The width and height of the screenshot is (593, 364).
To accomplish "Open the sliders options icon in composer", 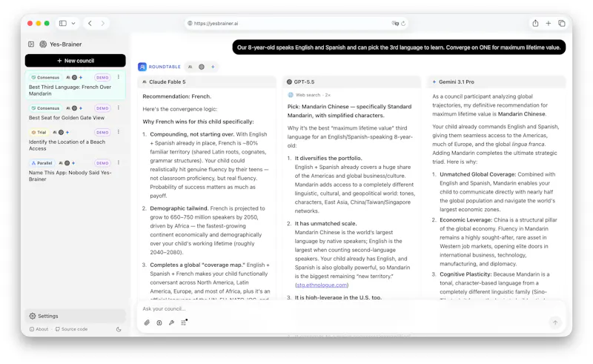I will click(184, 322).
